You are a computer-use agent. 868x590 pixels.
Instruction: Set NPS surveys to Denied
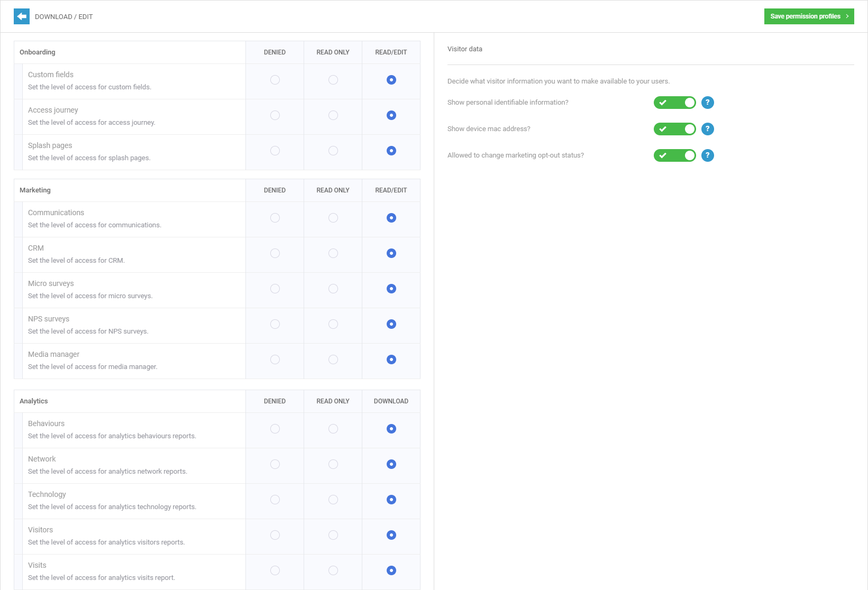275,324
